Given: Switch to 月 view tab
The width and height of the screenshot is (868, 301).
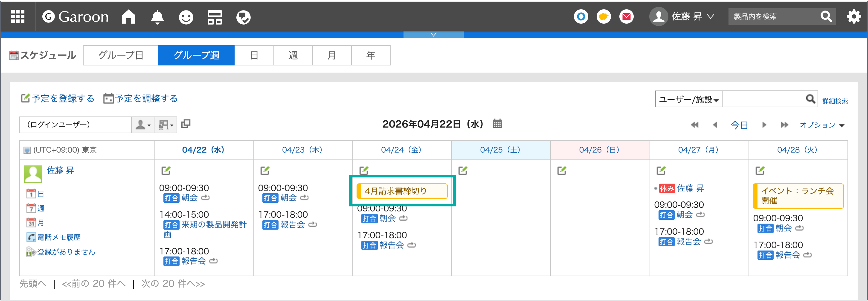Looking at the screenshot, I should (332, 55).
